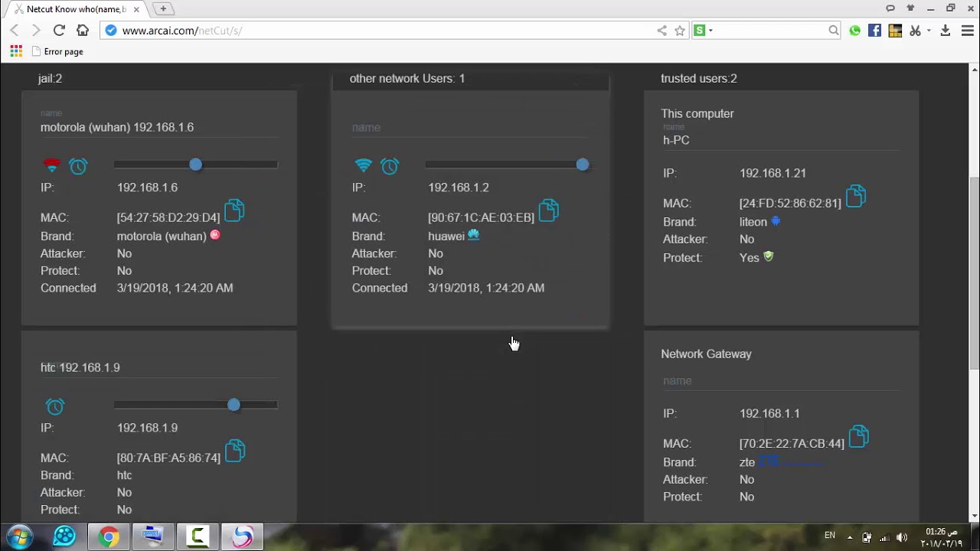Toggle red wifi cut icon for motorola
The image size is (980, 551).
click(x=51, y=165)
